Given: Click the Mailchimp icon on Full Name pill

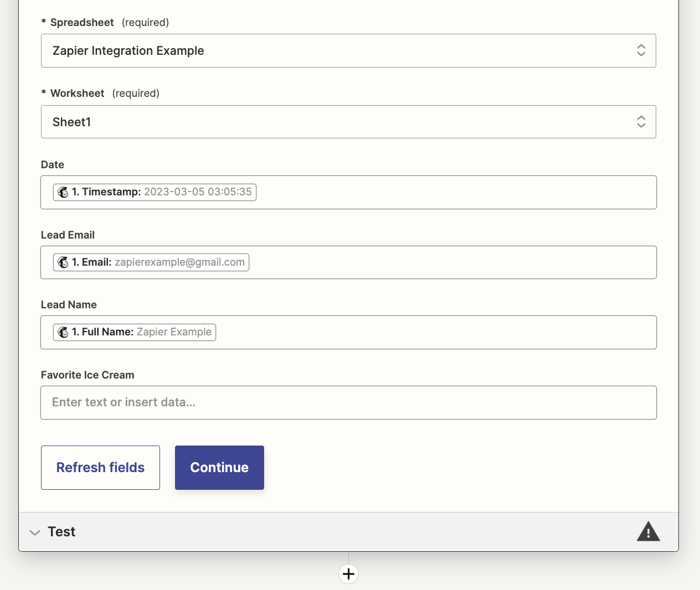Looking at the screenshot, I should [x=64, y=332].
